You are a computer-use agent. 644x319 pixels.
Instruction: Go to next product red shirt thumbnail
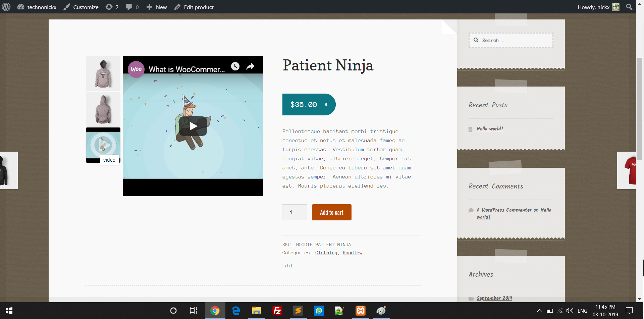[x=627, y=170]
